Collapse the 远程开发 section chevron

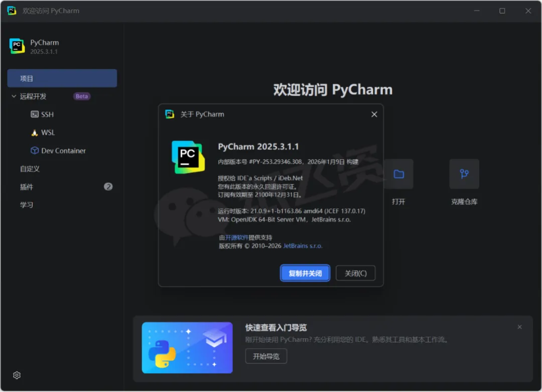point(14,96)
